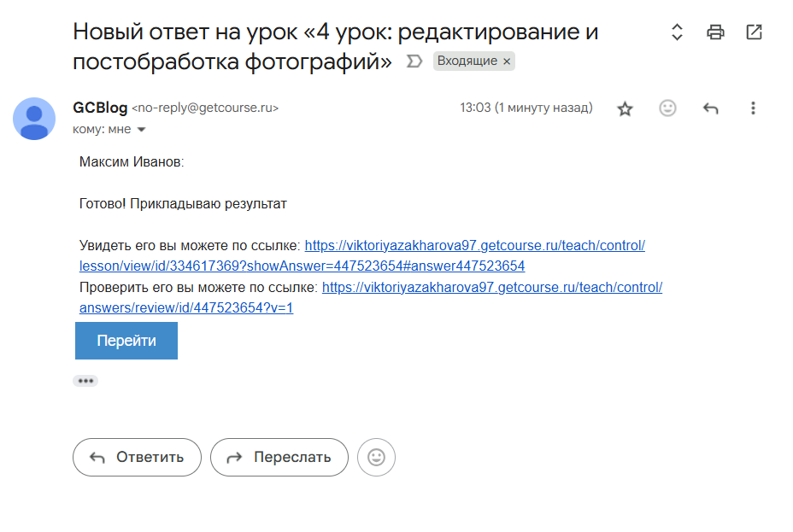Show trimmed content via the ellipsis button
This screenshot has width=793, height=532.
[x=85, y=380]
